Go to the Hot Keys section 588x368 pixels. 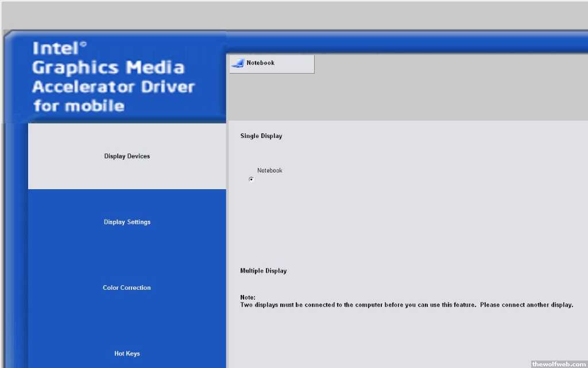(127, 353)
